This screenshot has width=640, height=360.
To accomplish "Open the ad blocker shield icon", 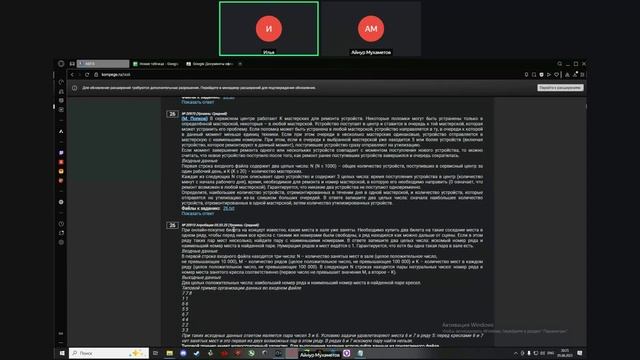I will (541, 75).
